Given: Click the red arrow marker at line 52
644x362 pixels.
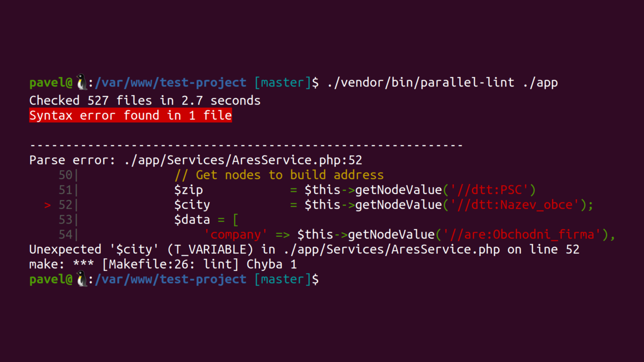Looking at the screenshot, I should point(47,205).
